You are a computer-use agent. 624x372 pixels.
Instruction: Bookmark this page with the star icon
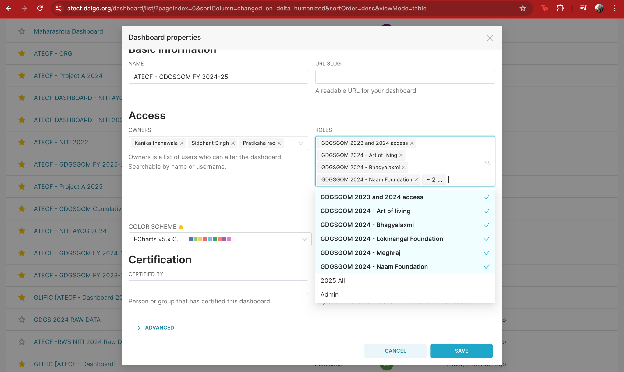click(x=523, y=8)
